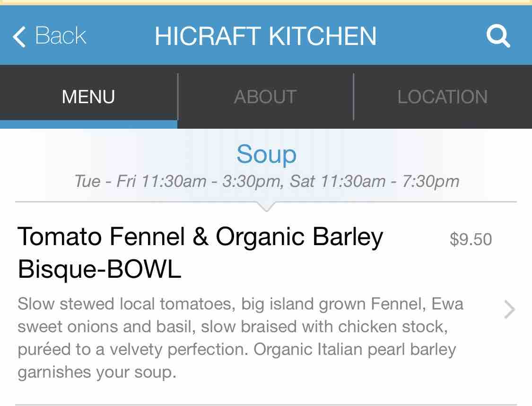This screenshot has width=532, height=406.
Task: Click the blue header between title and search
Action: pos(430,36)
